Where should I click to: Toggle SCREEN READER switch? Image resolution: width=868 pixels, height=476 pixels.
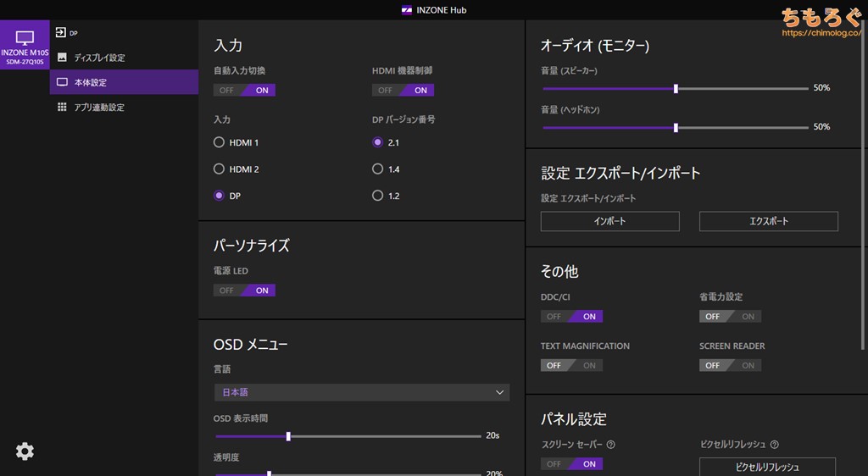tap(730, 365)
